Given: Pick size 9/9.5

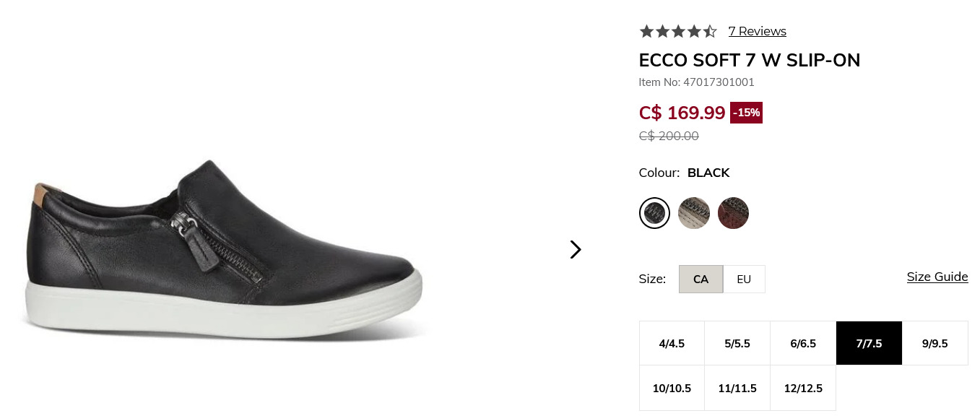Looking at the screenshot, I should pyautogui.click(x=935, y=343).
